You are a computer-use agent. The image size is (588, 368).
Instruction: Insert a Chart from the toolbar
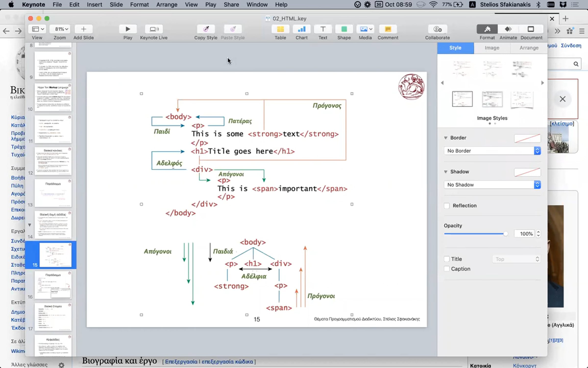[302, 29]
